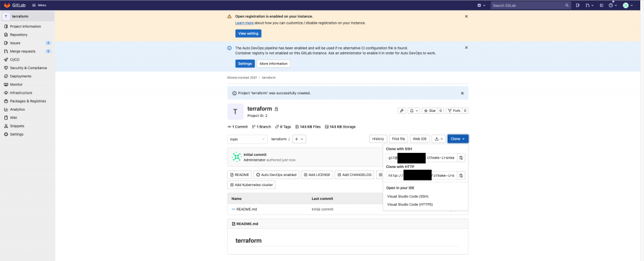Open the terraform project header in the sidebar
Viewport: 644px width, 261px height.
pyautogui.click(x=28, y=16)
